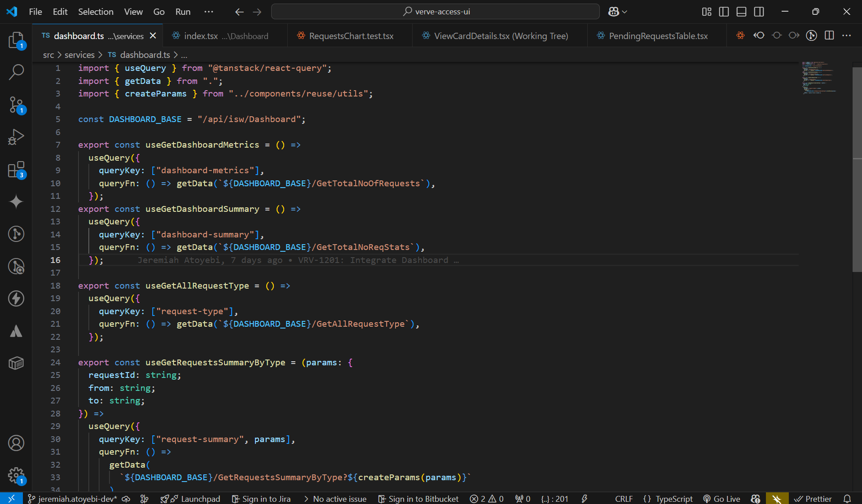The height and width of the screenshot is (504, 862).
Task: Toggle Primary Side Bar layout button
Action: point(724,12)
